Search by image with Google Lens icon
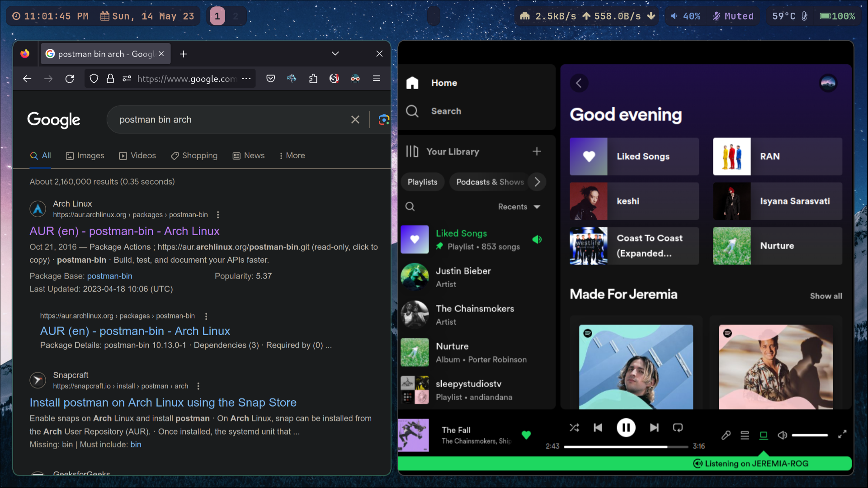The image size is (868, 488). 383,119
